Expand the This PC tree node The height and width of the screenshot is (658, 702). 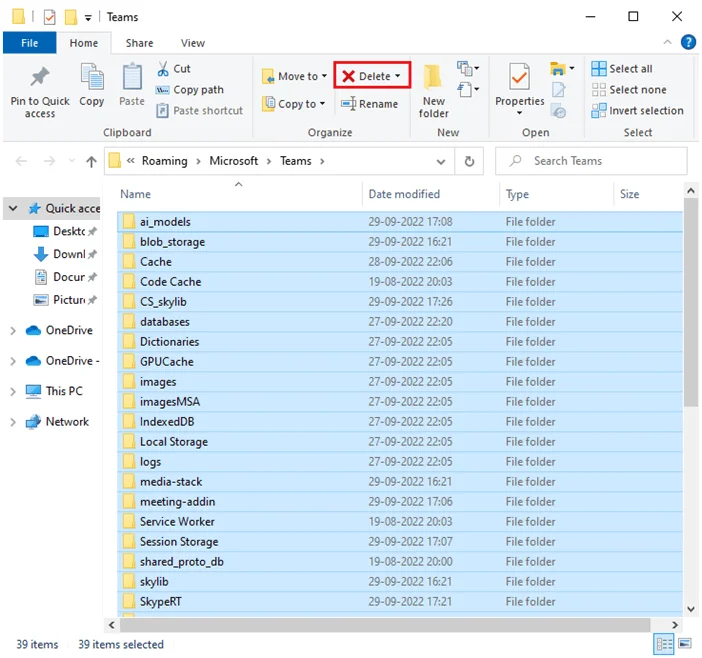click(13, 392)
